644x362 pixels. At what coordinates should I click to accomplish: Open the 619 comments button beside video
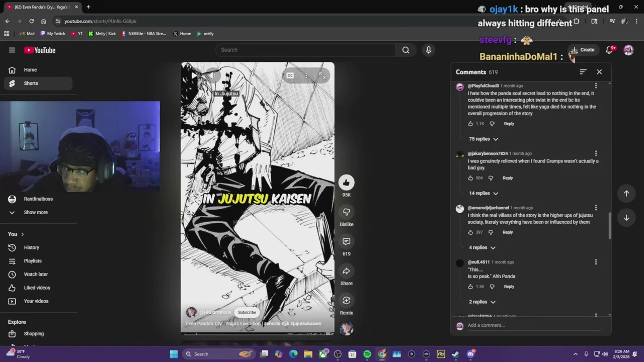pyautogui.click(x=346, y=241)
